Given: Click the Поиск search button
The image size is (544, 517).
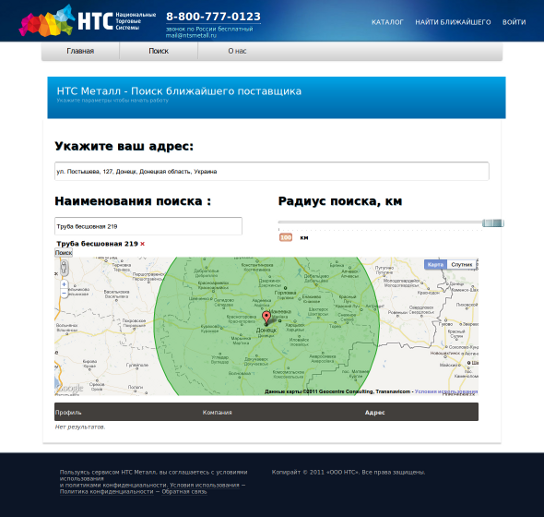Looking at the screenshot, I should click(63, 253).
